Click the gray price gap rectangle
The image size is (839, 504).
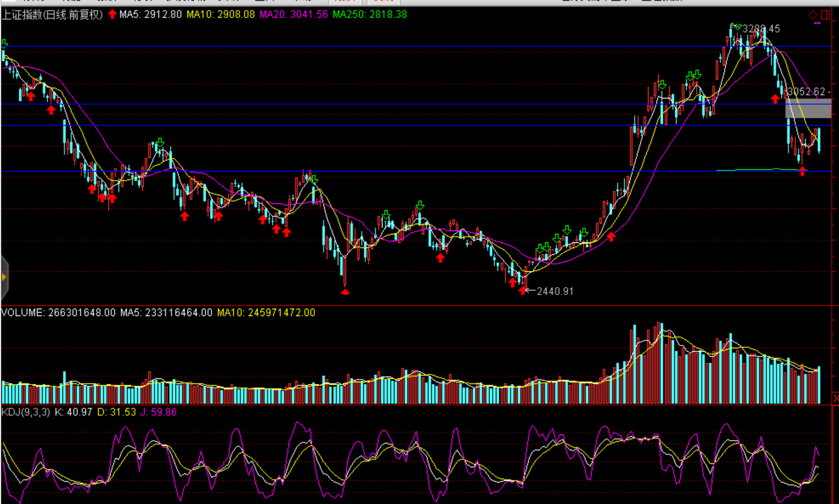point(808,109)
